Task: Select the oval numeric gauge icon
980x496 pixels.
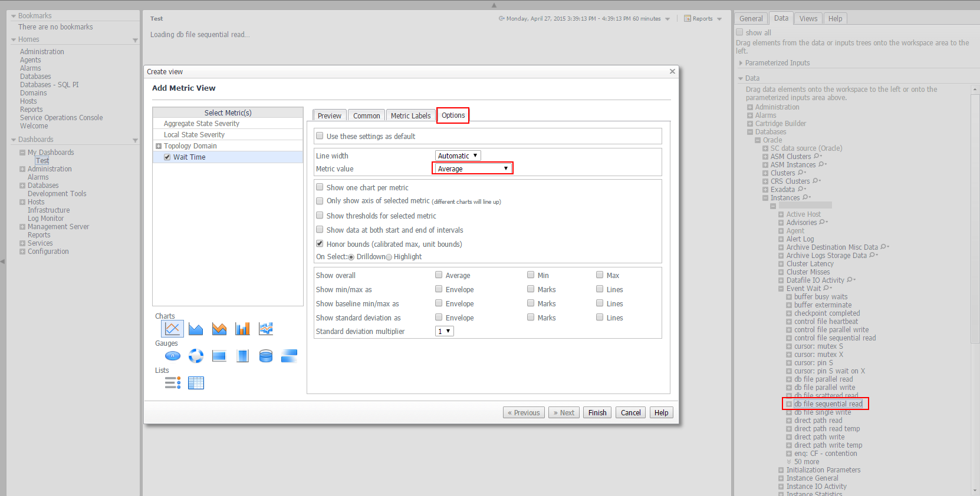Action: (172, 356)
